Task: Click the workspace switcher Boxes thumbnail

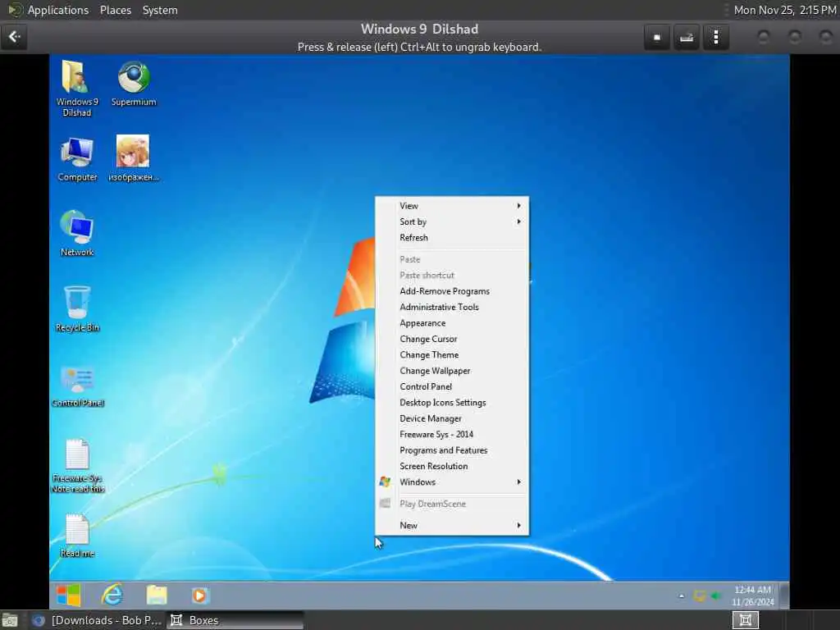Action: click(x=745, y=620)
